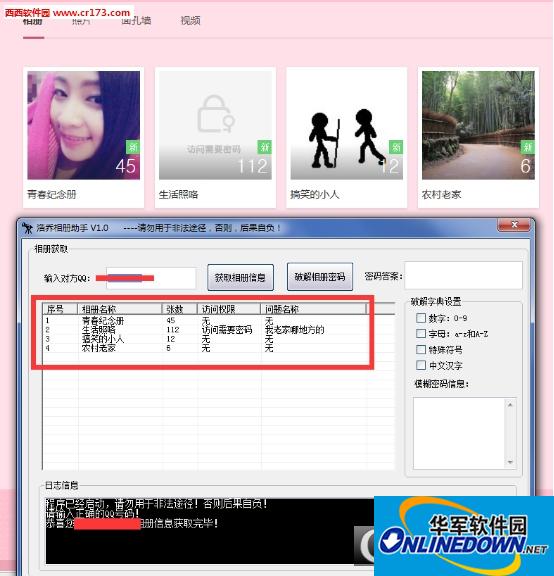Click the up arrow of the 模糊密码信息 scrollbar
The image size is (554, 576).
click(x=510, y=405)
